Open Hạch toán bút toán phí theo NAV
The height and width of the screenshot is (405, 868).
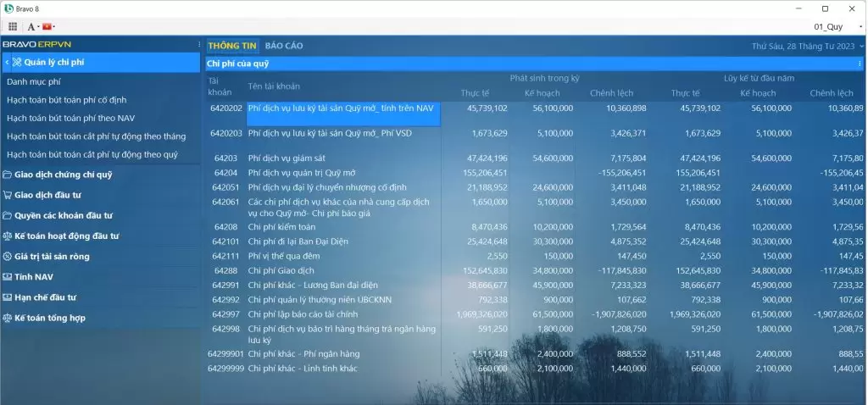[x=70, y=118]
